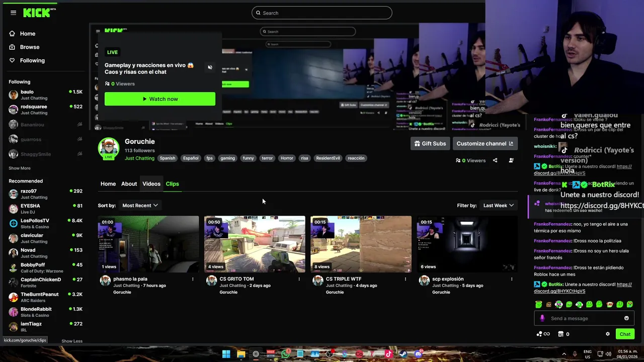Expand followed channels with Show More
The image size is (644, 362).
20,168
